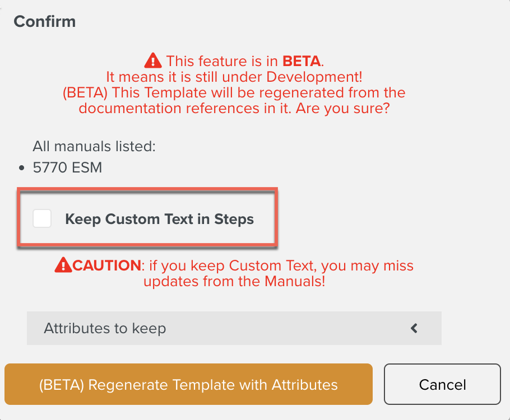Select the All manuals listed heading

tap(94, 146)
